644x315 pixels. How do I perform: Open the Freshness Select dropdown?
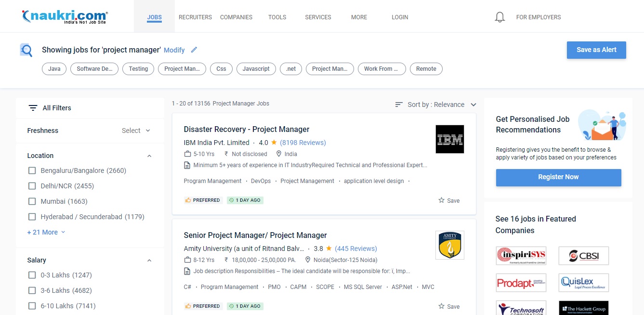tap(136, 131)
